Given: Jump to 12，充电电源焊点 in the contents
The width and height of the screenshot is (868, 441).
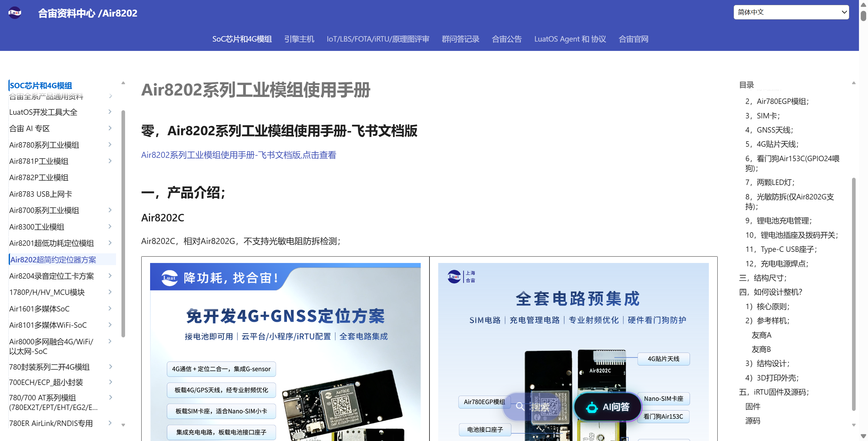Looking at the screenshot, I should tap(777, 264).
